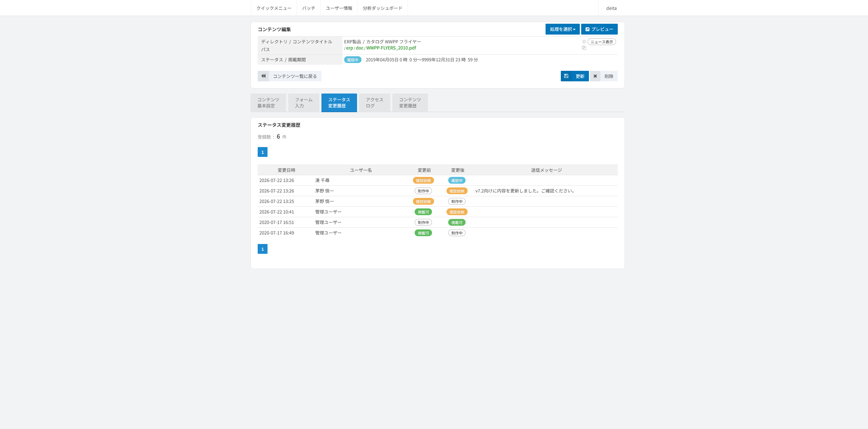Open 分析ダッシュボード menu item
The width and height of the screenshot is (868, 429).
pyautogui.click(x=382, y=8)
